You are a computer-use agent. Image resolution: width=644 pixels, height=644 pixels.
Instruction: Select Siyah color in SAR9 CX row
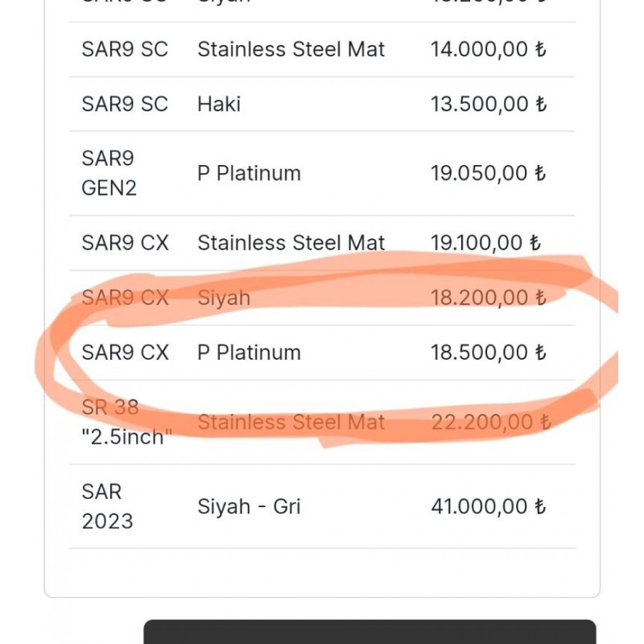click(224, 298)
